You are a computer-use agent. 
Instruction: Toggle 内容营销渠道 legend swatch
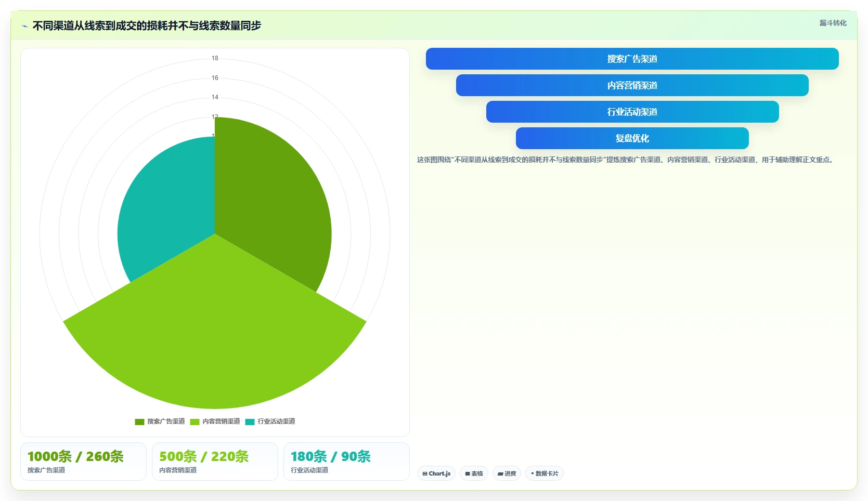[195, 421]
